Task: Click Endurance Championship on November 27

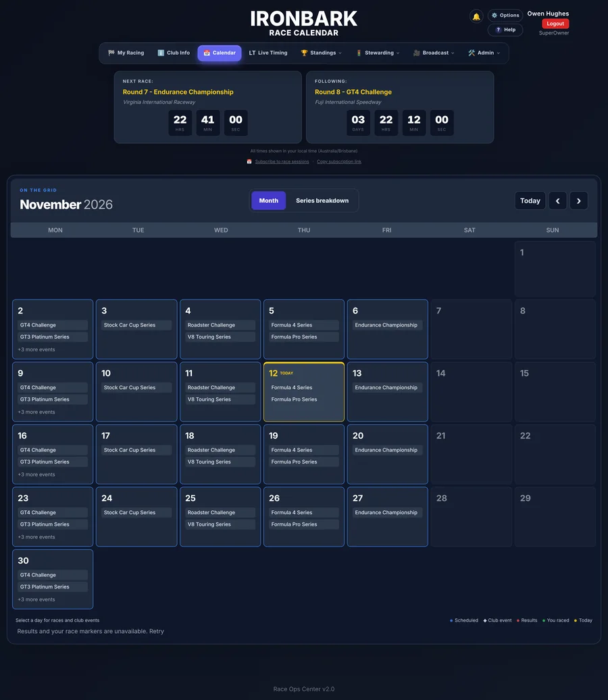Action: (388, 512)
